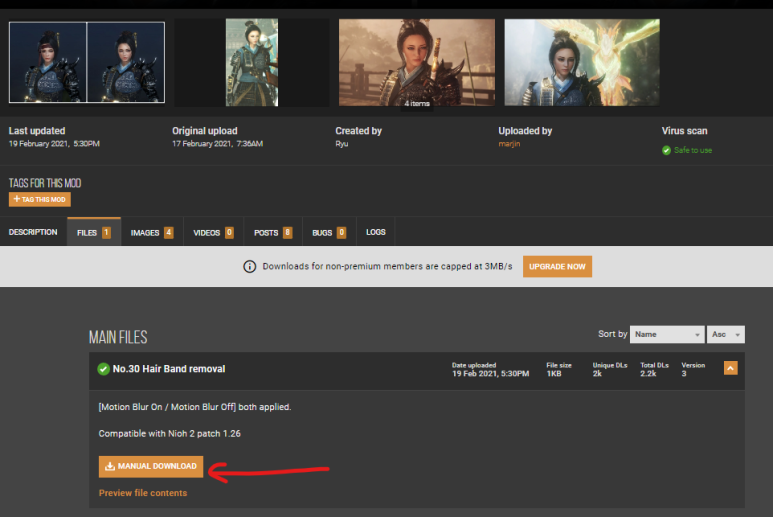Open the Videos tab
The image size is (773, 517).
point(213,232)
